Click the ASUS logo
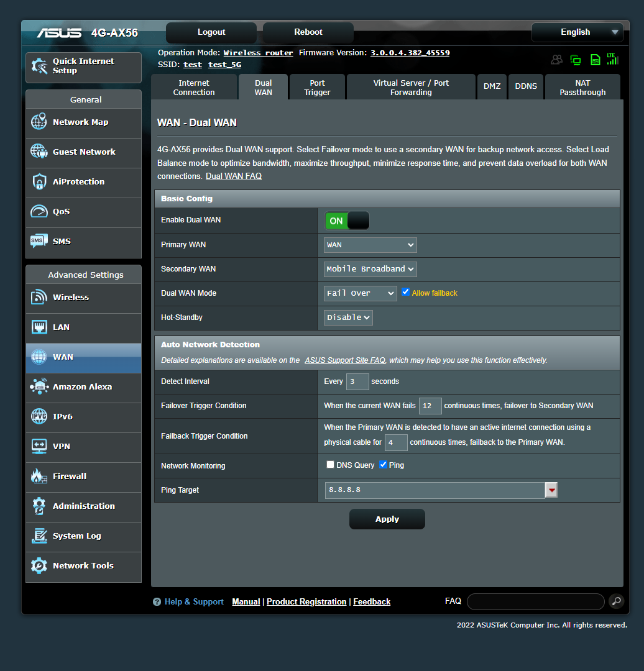Image resolution: width=644 pixels, height=671 pixels. [59, 33]
